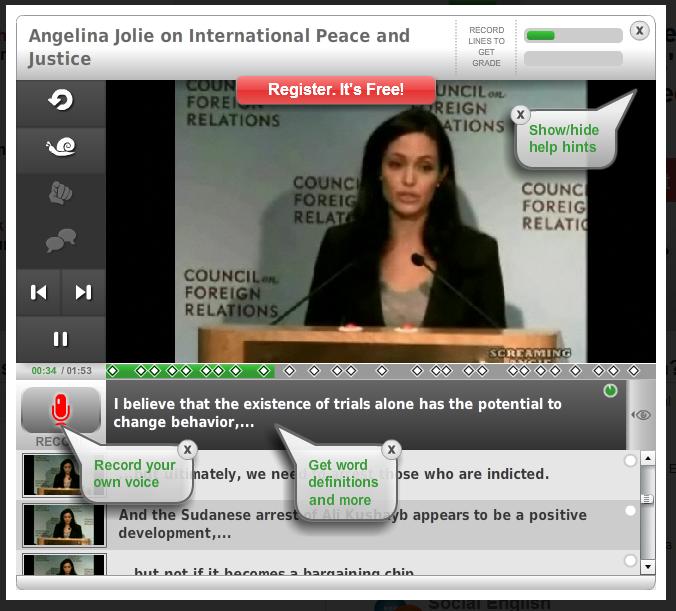This screenshot has height=611, width=676.
Task: Dismiss the 'Show/hide help hints' tooltip
Action: pos(520,114)
